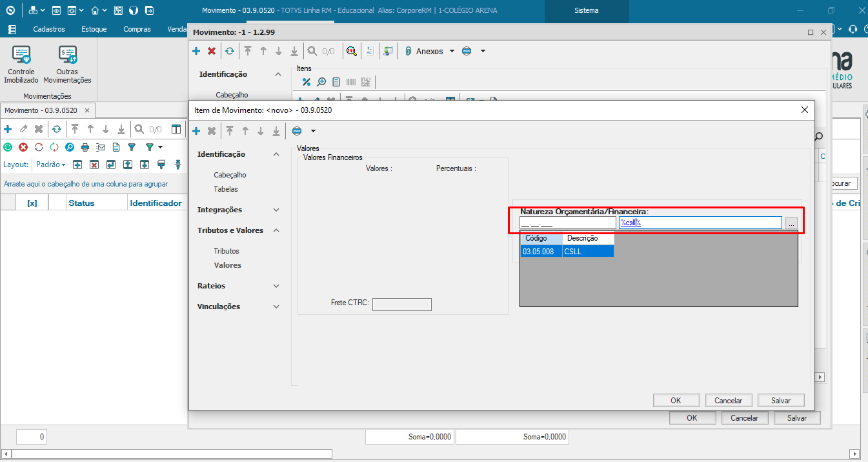Open Outras Movimentações from the ribbon
868x462 pixels.
[67, 65]
